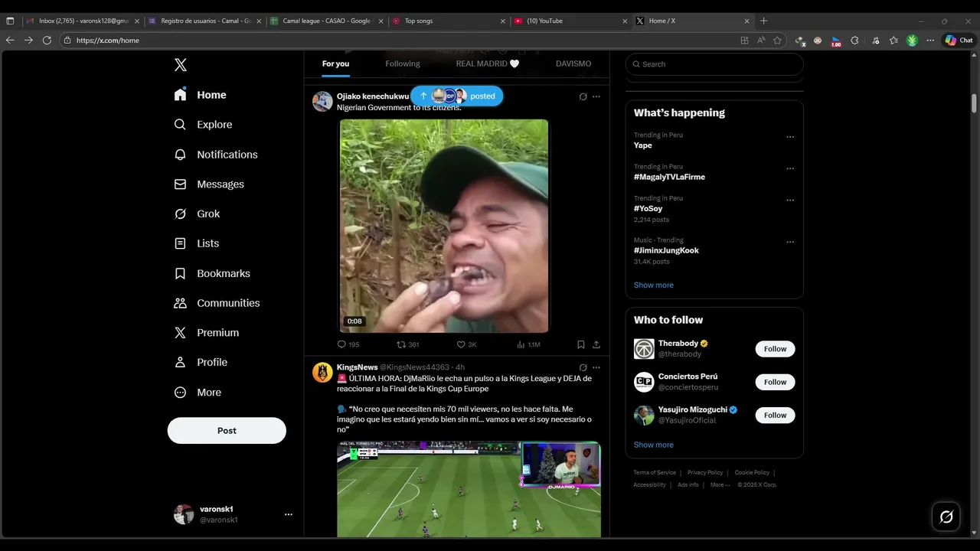Open the floating Grok button
This screenshot has height=551, width=980.
946,517
